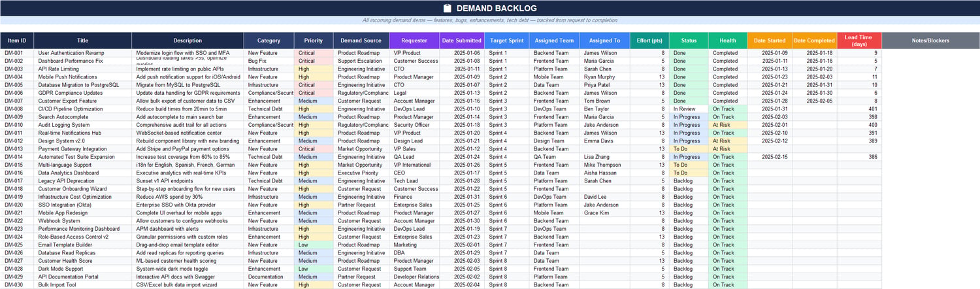Select the DM-001 item ID cell

coord(17,53)
